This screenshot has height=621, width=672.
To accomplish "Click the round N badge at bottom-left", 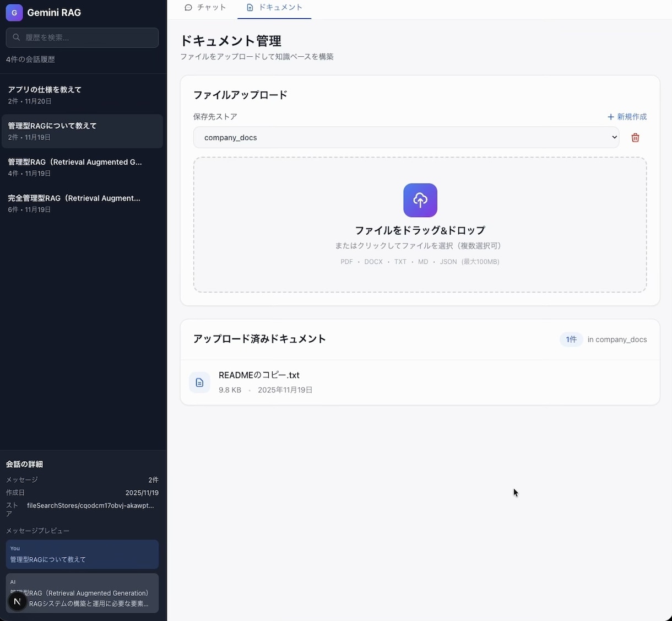I will coord(17,601).
